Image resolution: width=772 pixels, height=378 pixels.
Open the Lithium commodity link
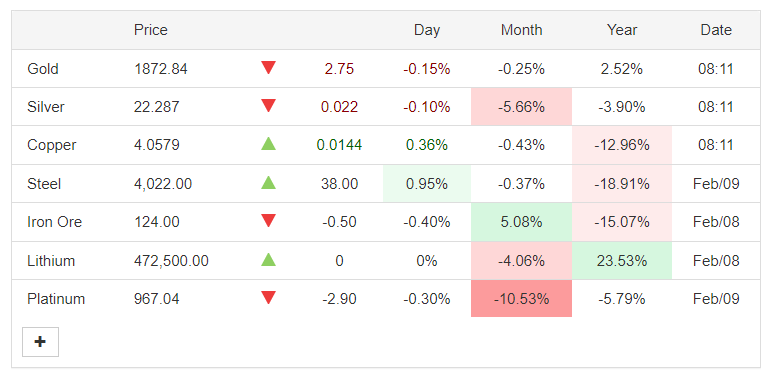pos(51,260)
